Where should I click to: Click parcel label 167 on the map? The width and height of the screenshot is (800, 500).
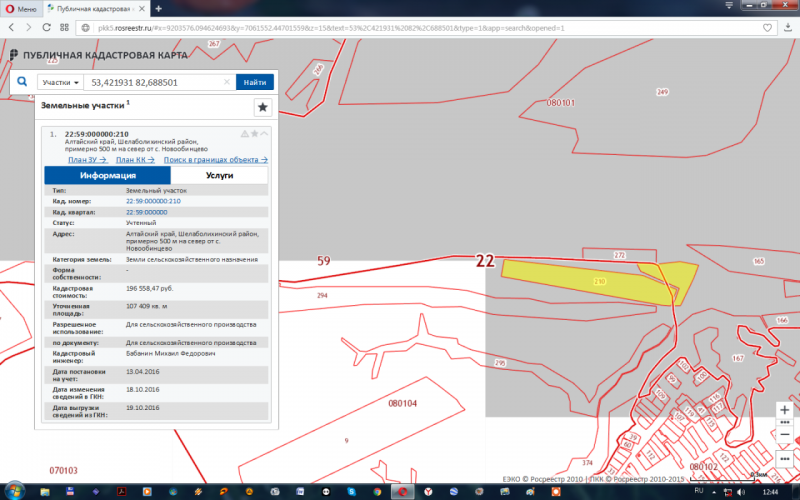738,358
